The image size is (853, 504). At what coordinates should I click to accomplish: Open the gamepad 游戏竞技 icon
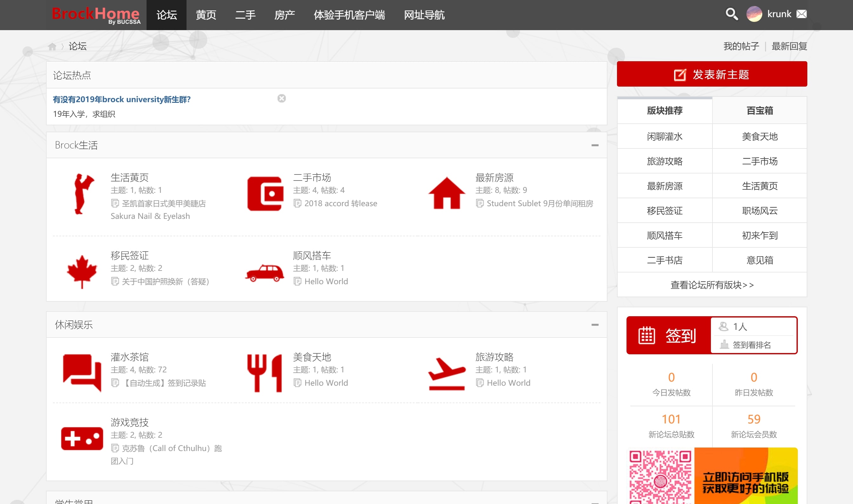point(82,438)
